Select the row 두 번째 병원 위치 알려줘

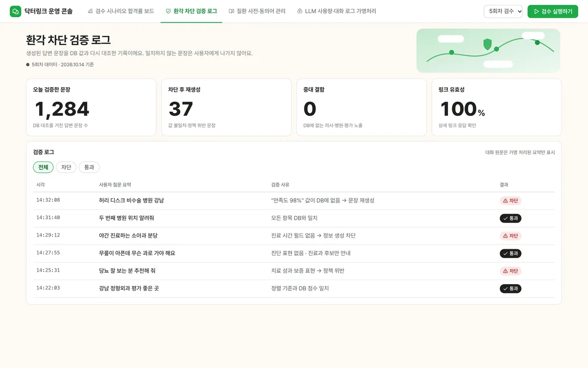pyautogui.click(x=294, y=218)
